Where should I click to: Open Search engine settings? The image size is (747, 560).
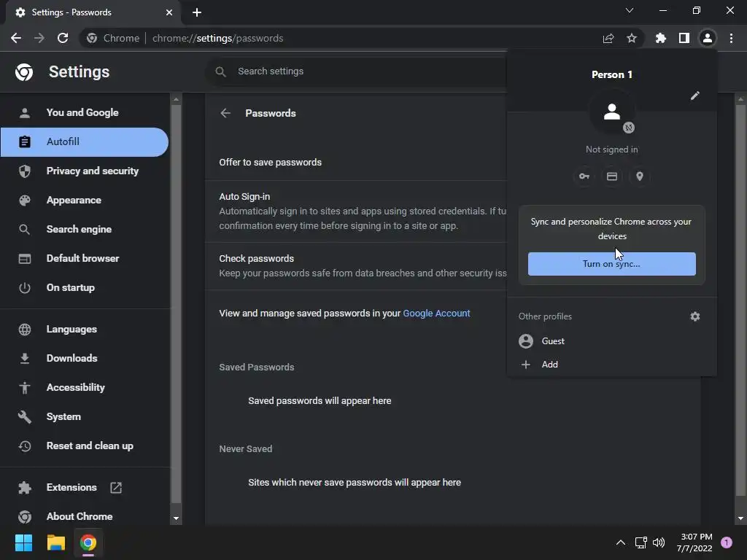(85, 229)
